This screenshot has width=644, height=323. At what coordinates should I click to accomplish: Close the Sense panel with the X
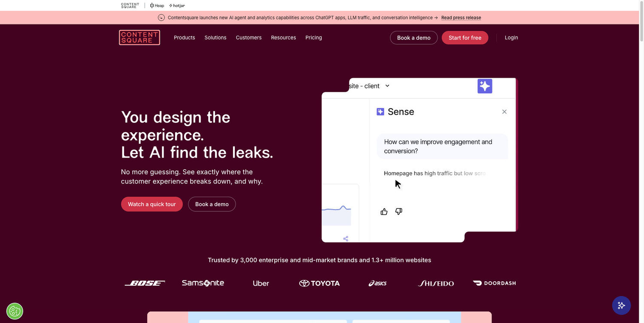coord(504,112)
